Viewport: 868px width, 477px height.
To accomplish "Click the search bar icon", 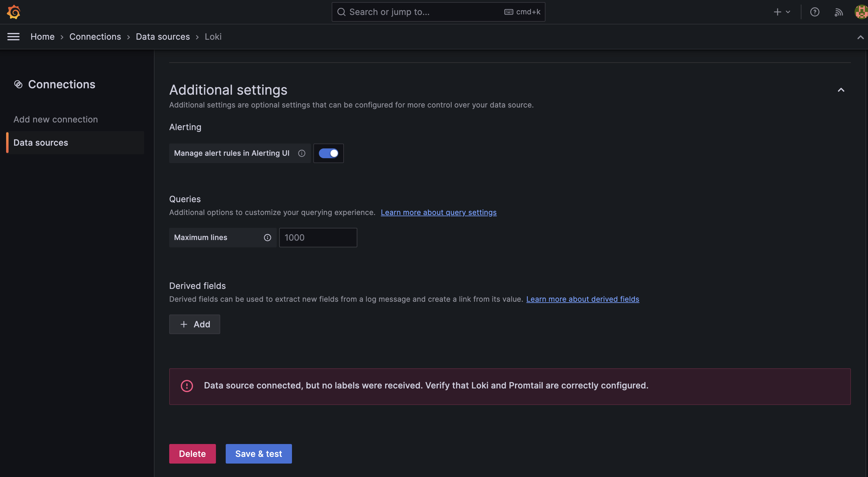I will point(341,12).
